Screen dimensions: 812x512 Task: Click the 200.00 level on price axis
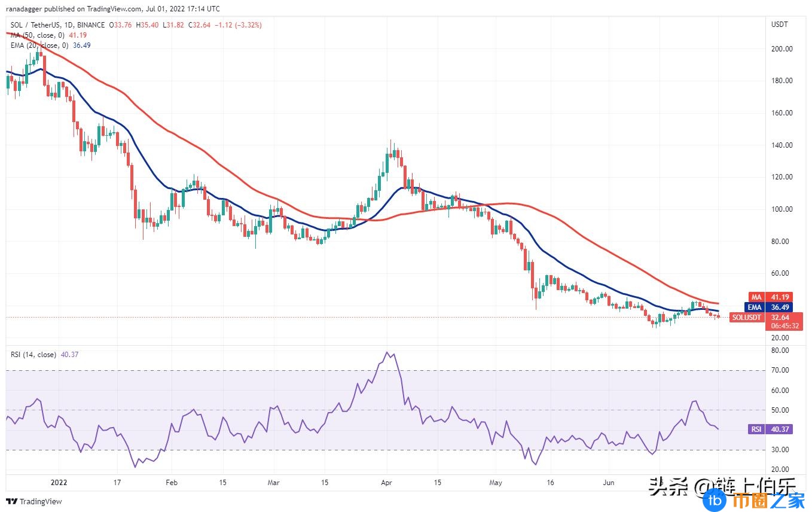tap(780, 49)
